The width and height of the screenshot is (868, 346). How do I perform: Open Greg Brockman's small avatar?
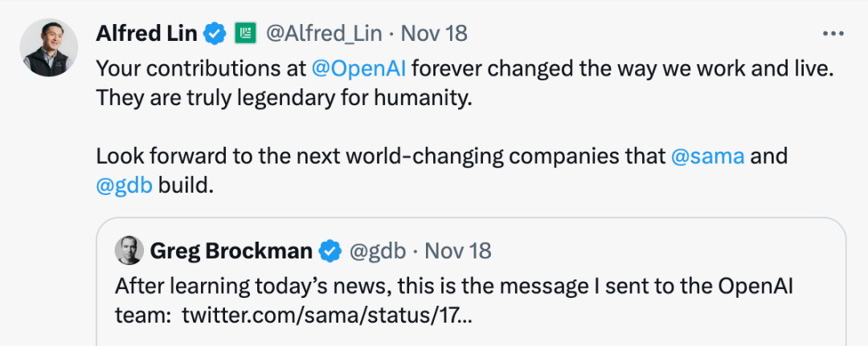129,251
